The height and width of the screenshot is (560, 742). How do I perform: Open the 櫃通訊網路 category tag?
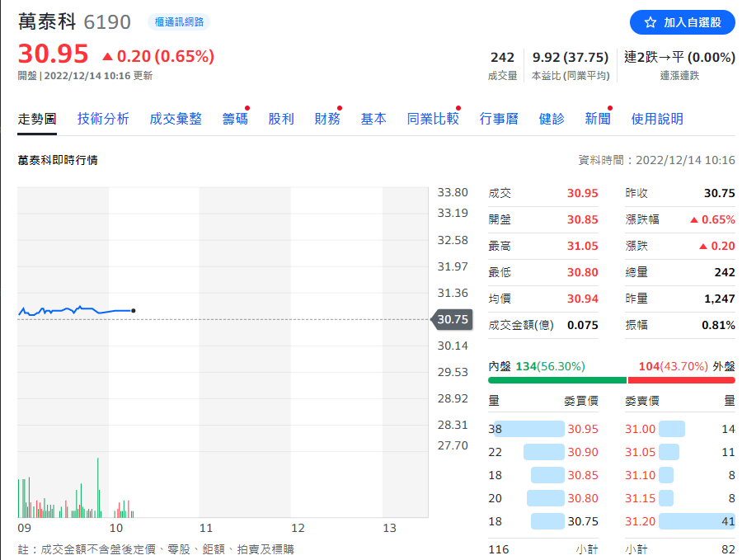[x=178, y=22]
